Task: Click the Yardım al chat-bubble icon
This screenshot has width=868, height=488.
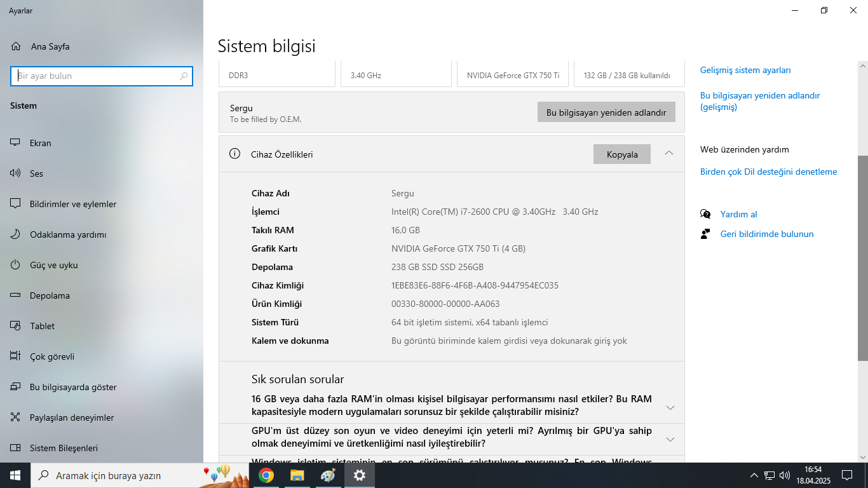Action: pyautogui.click(x=705, y=214)
